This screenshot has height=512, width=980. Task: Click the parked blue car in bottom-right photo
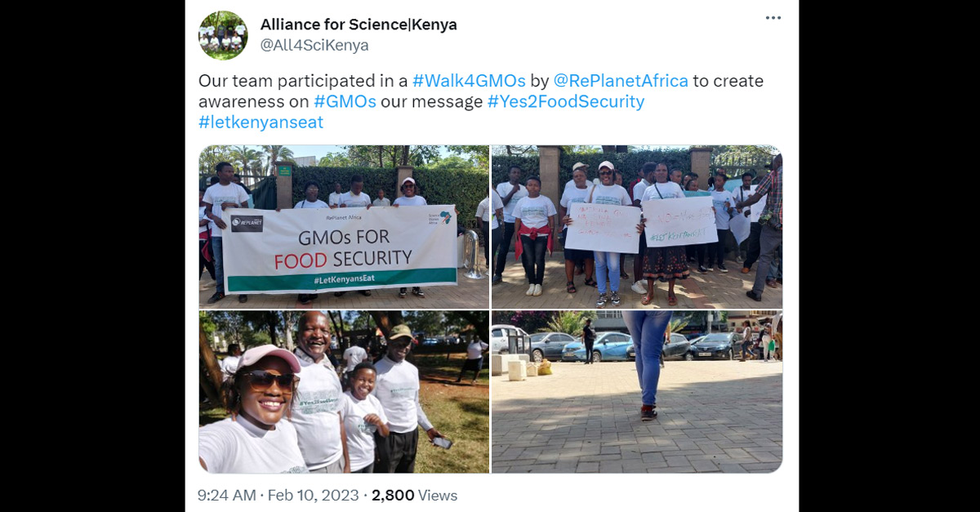(599, 346)
